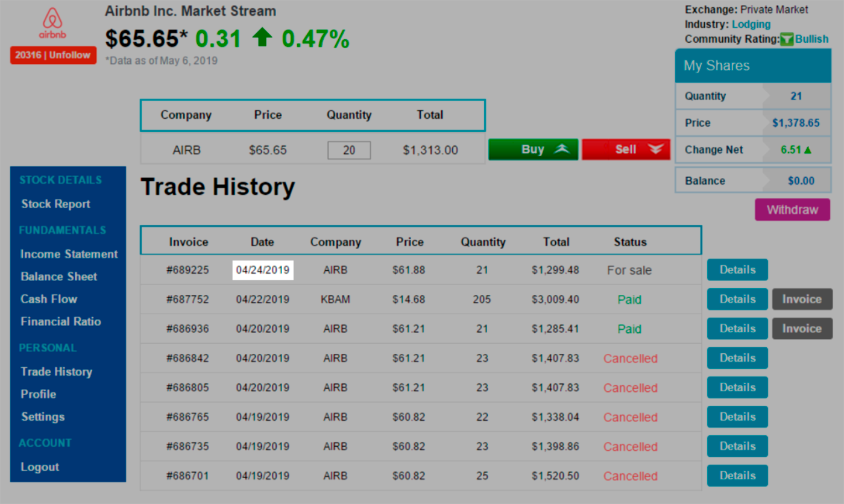
Task: Click the price $14.68 cell
Action: click(x=409, y=299)
